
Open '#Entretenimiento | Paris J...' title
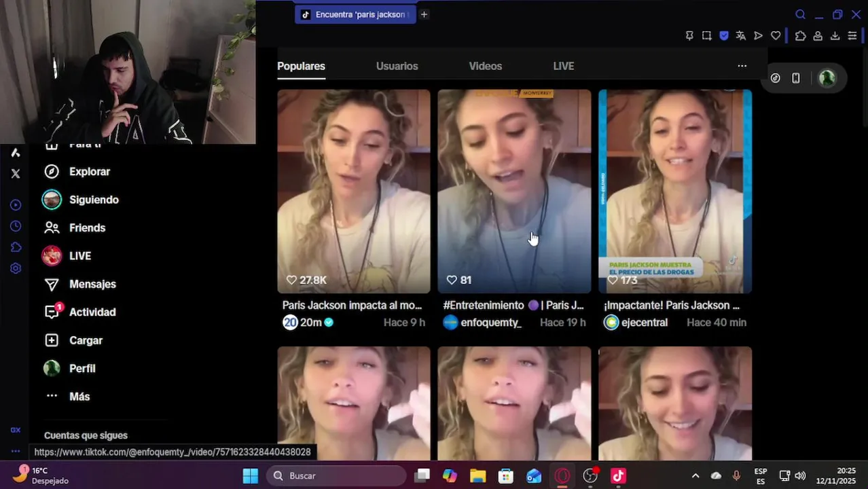pyautogui.click(x=513, y=306)
